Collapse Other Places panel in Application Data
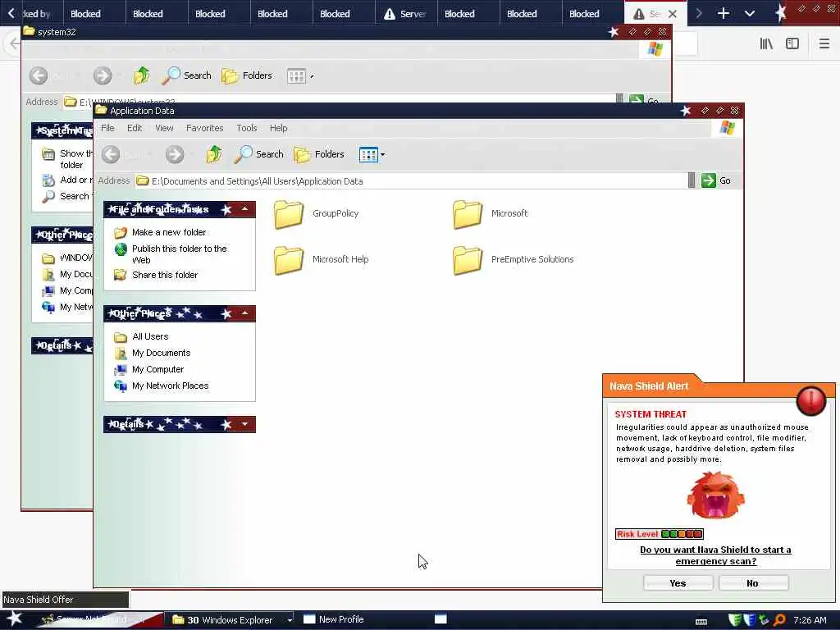 [244, 313]
